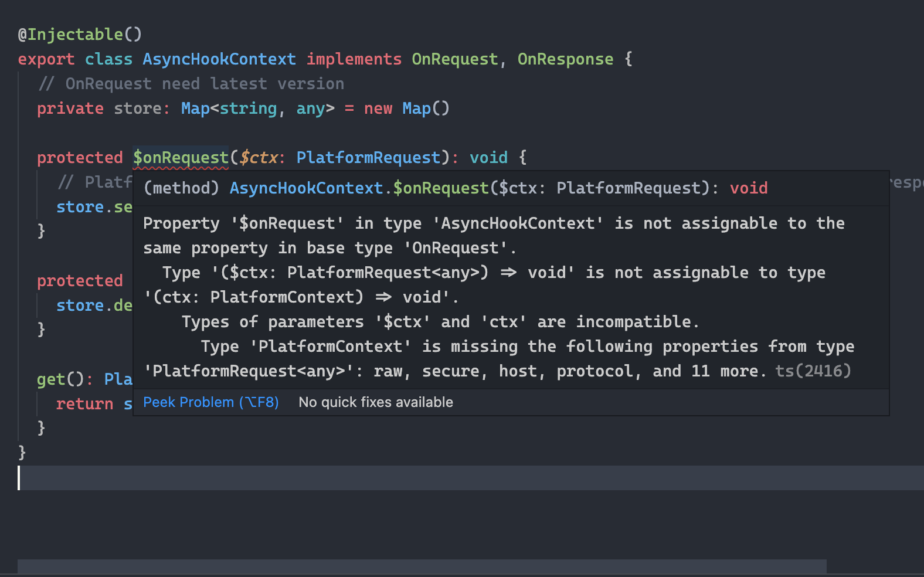Click the AsyncHookContext class name
The image size is (924, 577).
(x=219, y=59)
